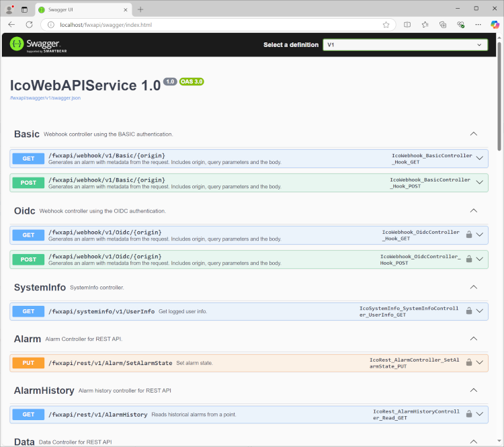The width and height of the screenshot is (504, 447).
Task: Click the /fwxapi/rest/v1/Alarm/SetAlarmState path
Action: click(x=110, y=363)
